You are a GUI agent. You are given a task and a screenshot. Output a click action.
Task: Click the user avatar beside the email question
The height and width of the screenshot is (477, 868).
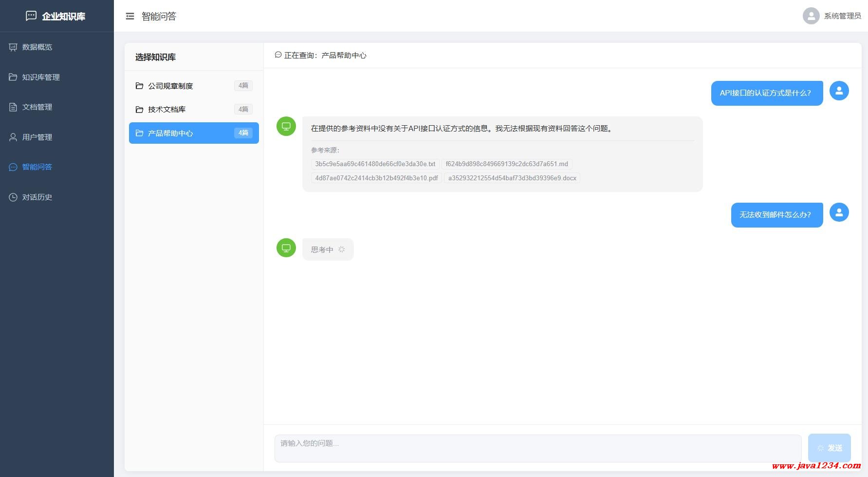point(839,212)
